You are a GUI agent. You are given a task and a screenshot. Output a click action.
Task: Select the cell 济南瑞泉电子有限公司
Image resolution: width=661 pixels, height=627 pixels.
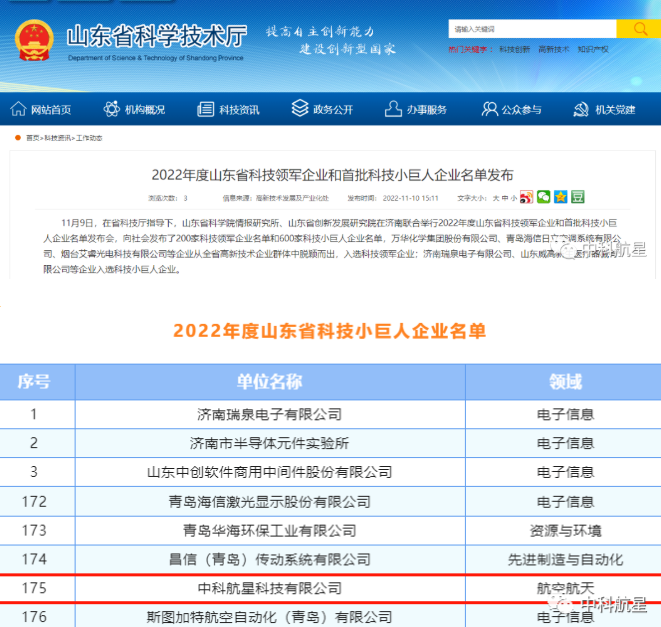pyautogui.click(x=270, y=414)
